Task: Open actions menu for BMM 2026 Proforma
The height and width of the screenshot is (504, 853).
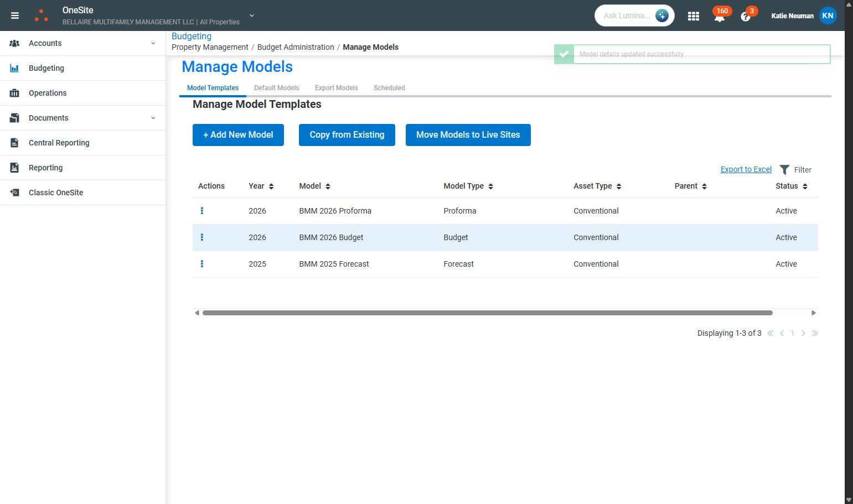Action: pyautogui.click(x=202, y=211)
